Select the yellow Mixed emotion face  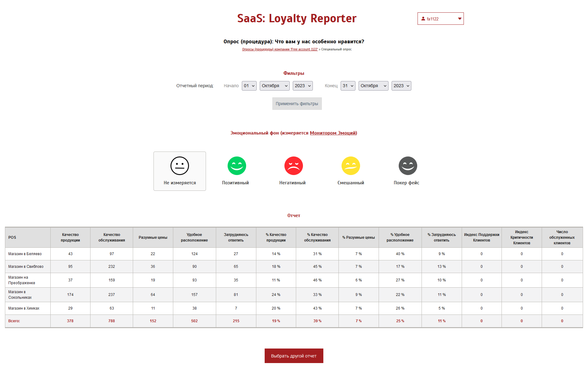[351, 166]
